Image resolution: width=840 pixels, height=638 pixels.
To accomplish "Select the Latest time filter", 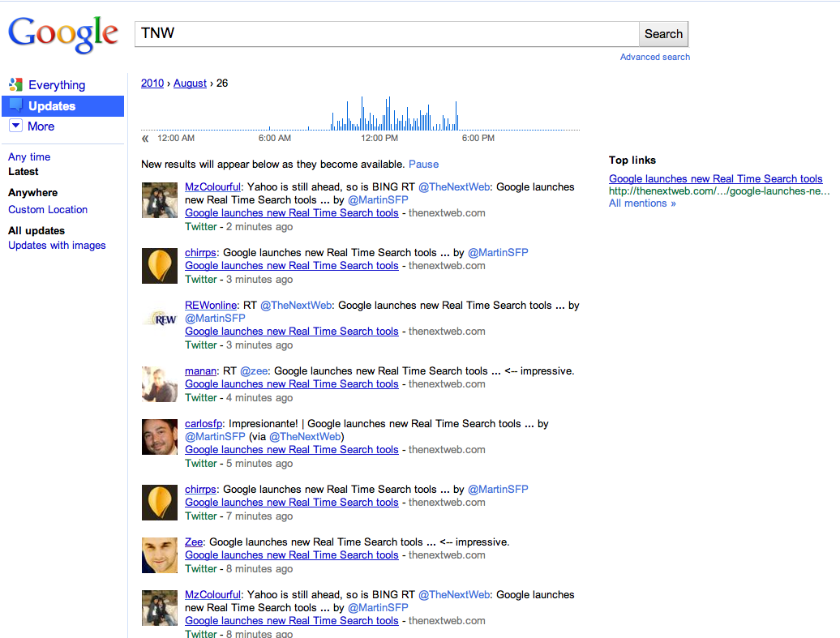I will (23, 171).
